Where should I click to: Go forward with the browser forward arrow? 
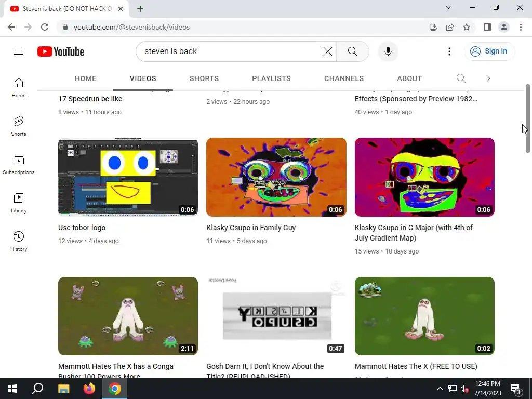(28, 27)
